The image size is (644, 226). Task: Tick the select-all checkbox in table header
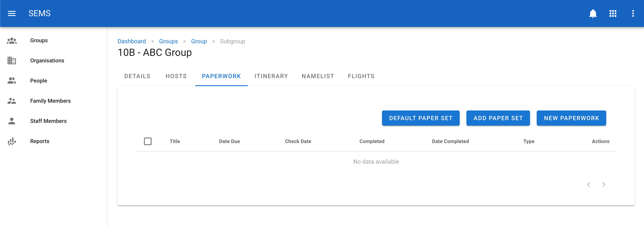148,141
